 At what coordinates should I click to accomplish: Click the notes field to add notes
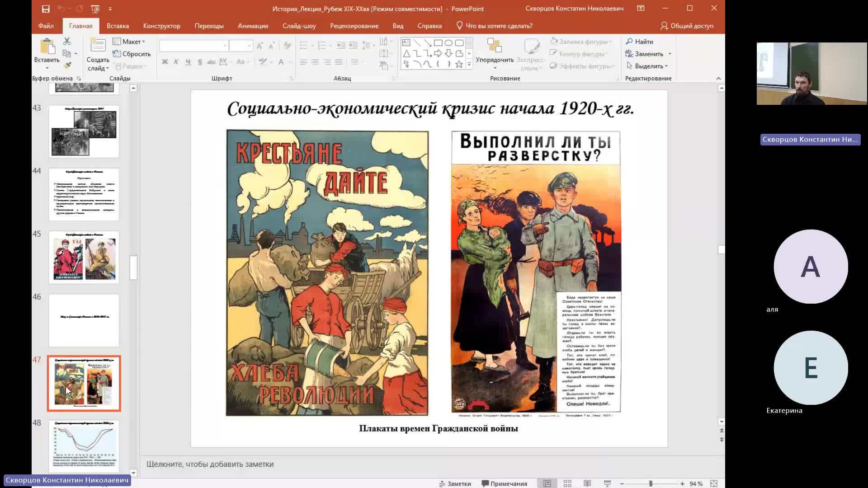[x=432, y=464]
